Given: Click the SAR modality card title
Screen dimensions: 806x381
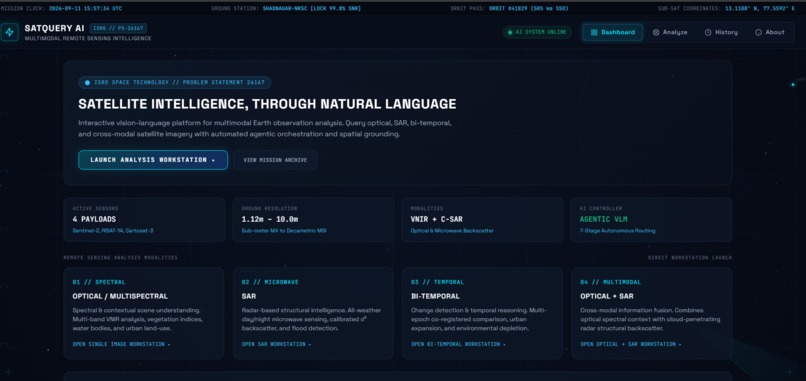Looking at the screenshot, I should [249, 296].
